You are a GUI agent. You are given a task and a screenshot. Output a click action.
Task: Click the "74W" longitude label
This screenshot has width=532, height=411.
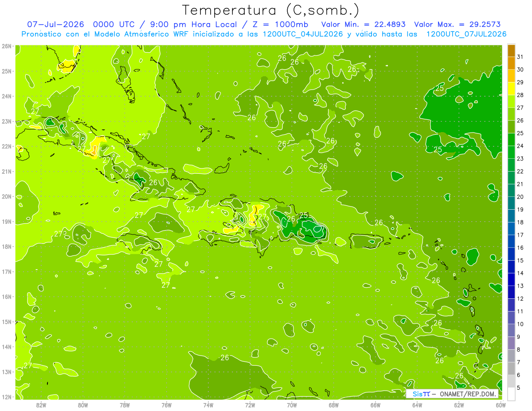coord(208,405)
